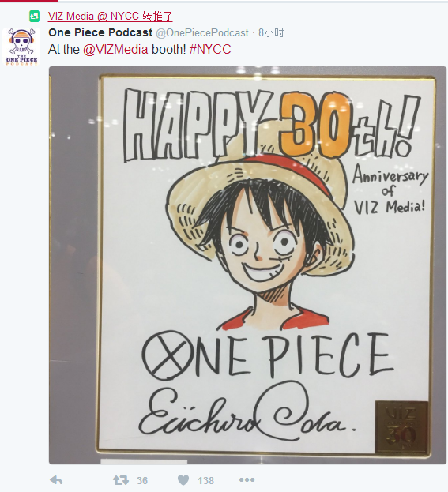Click the ONE PIECE lettering in the photo
The height and width of the screenshot is (492, 448).
pos(267,355)
